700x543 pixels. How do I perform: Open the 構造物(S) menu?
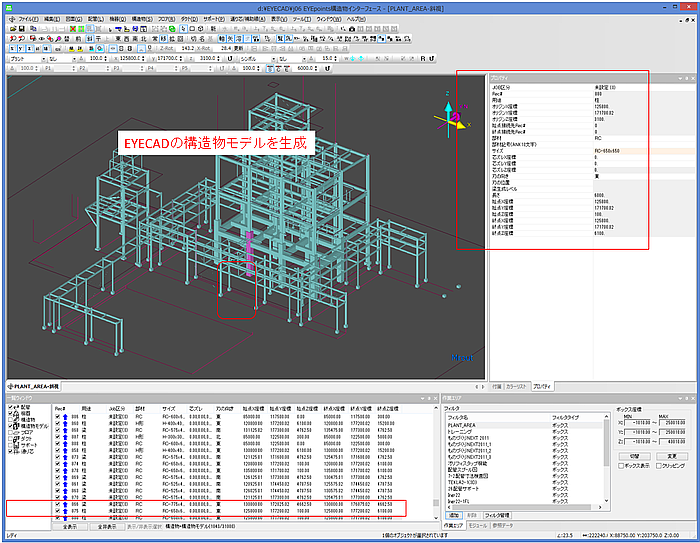142,19
